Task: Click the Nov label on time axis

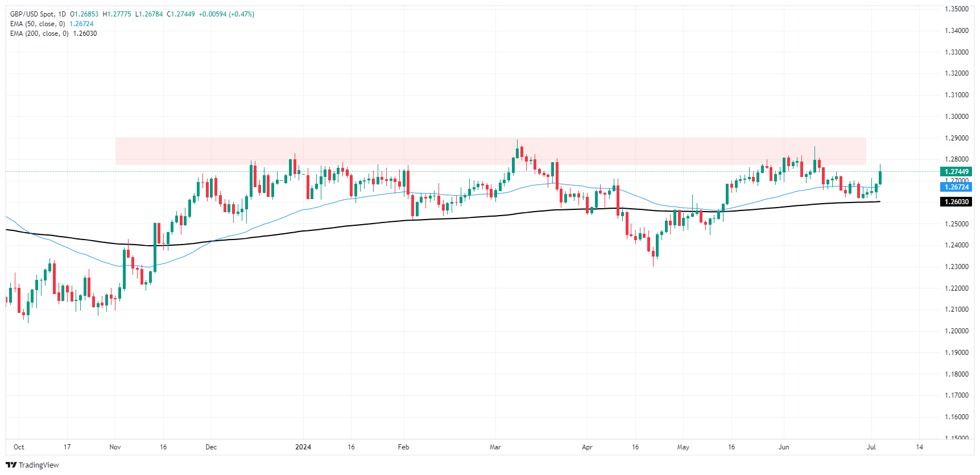Action: click(x=115, y=447)
